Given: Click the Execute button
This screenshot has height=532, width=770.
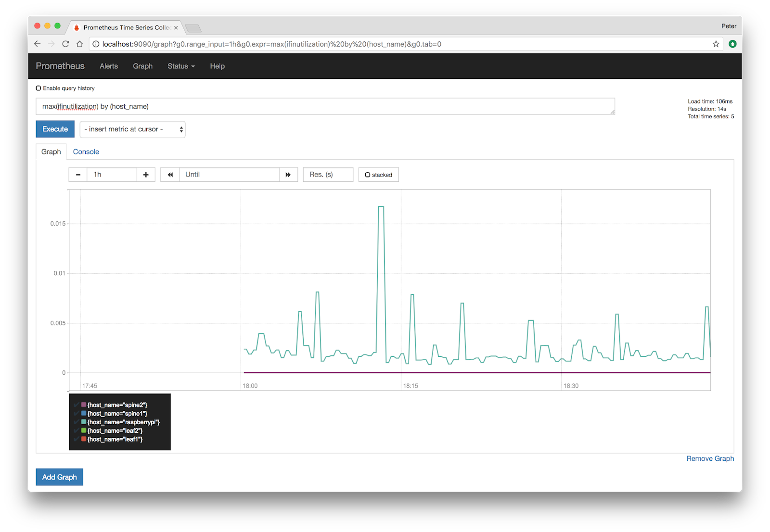Looking at the screenshot, I should 54,129.
